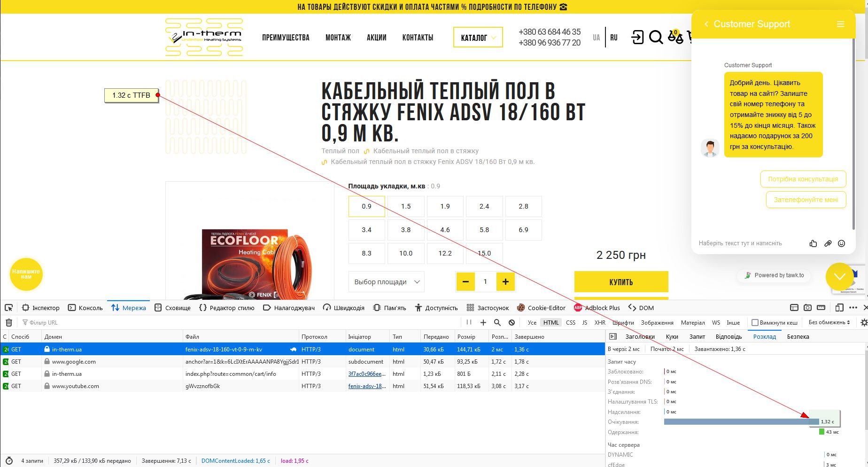Click the login icon in site header
Viewport: 868px width, 467px height.
tap(637, 37)
